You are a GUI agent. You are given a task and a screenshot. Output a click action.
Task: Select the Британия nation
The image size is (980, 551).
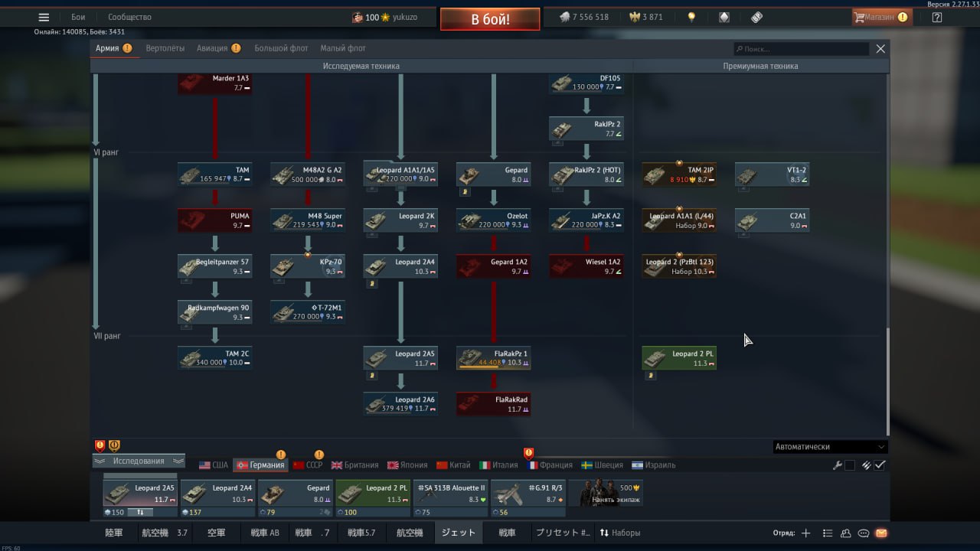coord(354,465)
